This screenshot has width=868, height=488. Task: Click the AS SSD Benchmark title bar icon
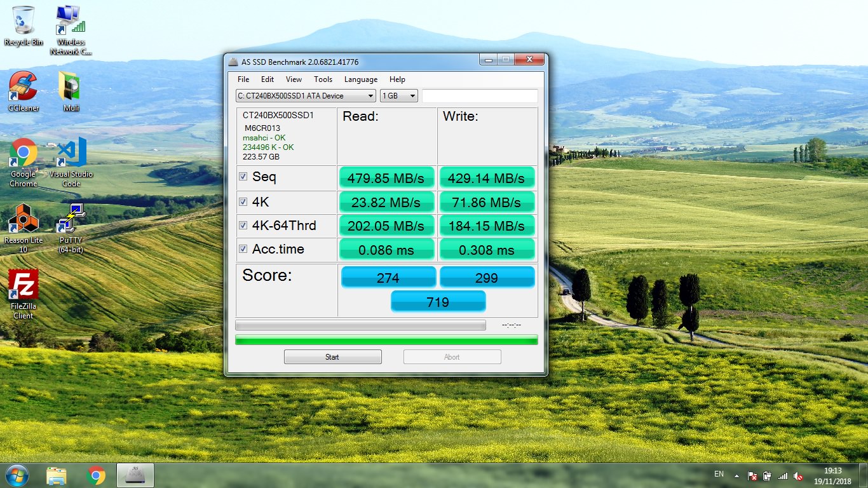click(233, 62)
